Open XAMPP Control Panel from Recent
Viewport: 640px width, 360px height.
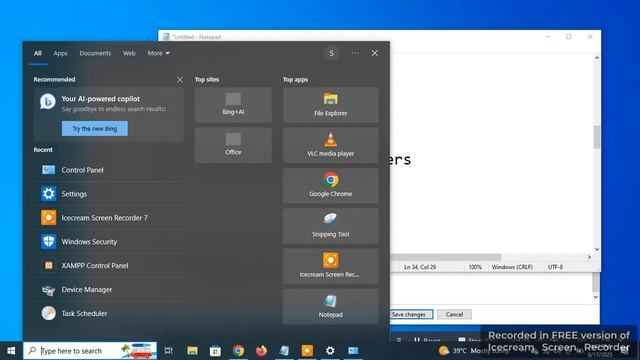point(108,265)
